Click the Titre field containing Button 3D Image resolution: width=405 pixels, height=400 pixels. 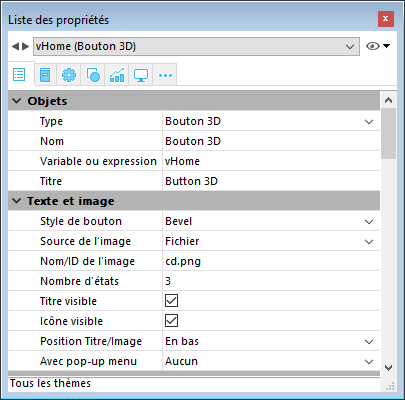point(271,181)
